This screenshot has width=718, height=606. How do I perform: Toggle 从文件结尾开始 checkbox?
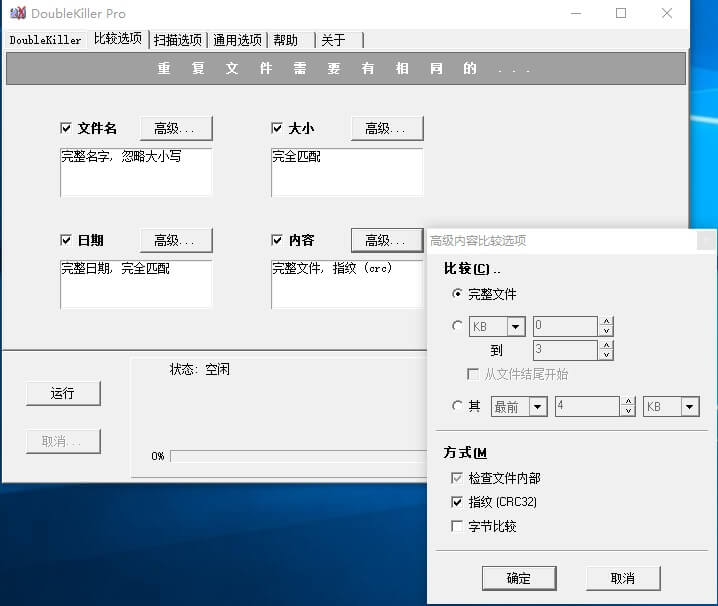[x=473, y=374]
